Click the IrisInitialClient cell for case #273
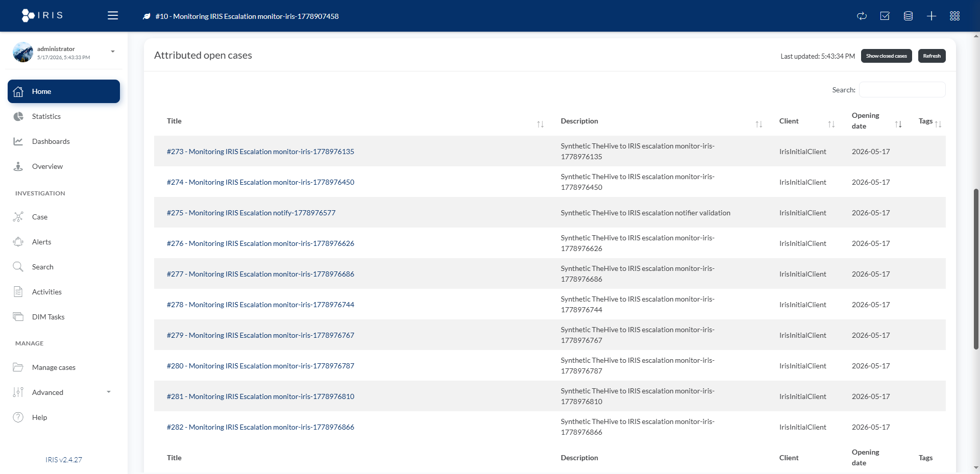The height and width of the screenshot is (474, 980). pyautogui.click(x=802, y=152)
